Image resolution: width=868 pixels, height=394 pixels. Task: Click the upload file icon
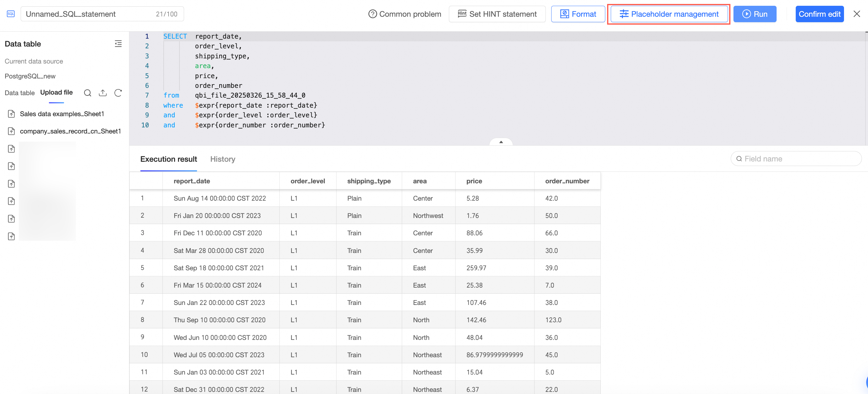point(103,93)
